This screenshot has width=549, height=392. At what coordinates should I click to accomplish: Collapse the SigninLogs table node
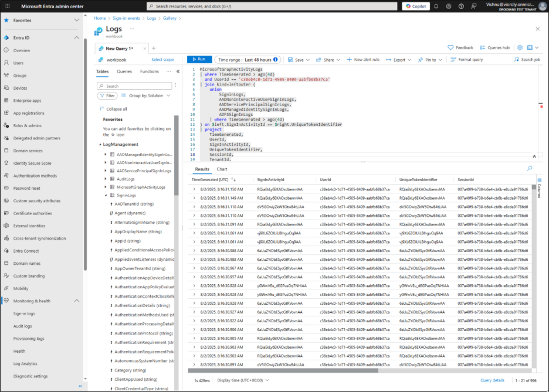click(106, 196)
